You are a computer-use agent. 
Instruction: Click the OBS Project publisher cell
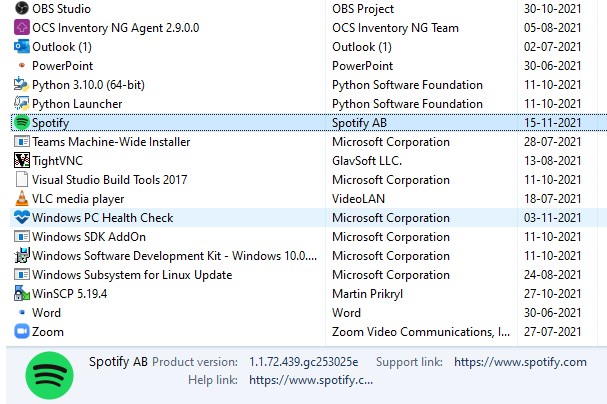click(x=363, y=9)
